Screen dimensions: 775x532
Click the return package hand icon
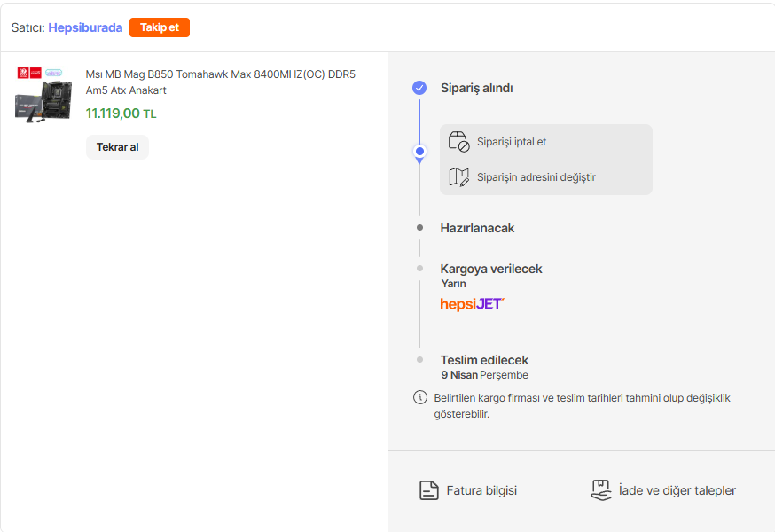pyautogui.click(x=601, y=490)
